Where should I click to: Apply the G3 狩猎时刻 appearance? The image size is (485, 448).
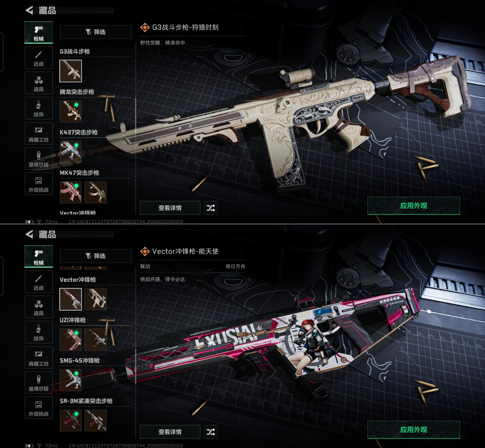pos(413,206)
